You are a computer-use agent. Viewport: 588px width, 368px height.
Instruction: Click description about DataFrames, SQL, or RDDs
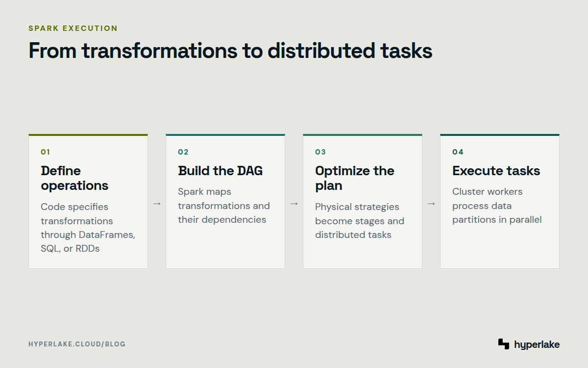(88, 228)
